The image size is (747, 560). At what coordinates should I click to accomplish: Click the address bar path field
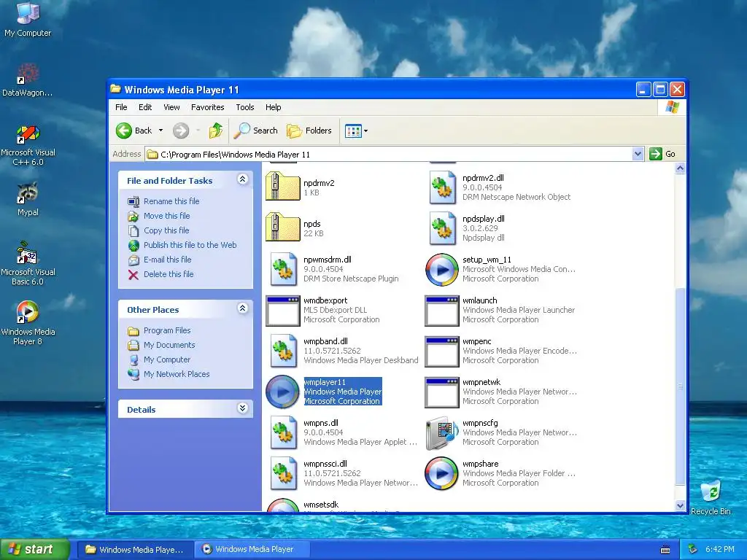(388, 154)
